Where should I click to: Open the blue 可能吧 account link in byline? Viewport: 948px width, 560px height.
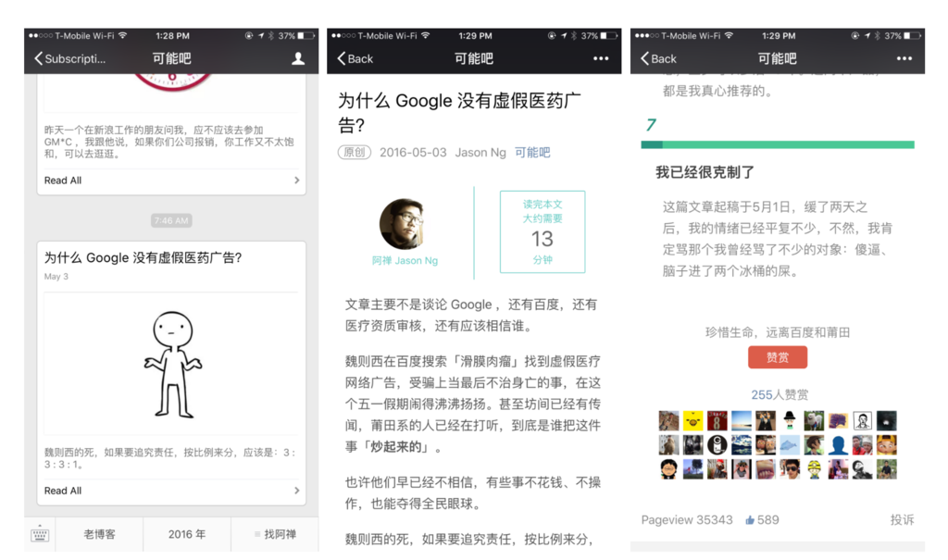[x=532, y=153]
